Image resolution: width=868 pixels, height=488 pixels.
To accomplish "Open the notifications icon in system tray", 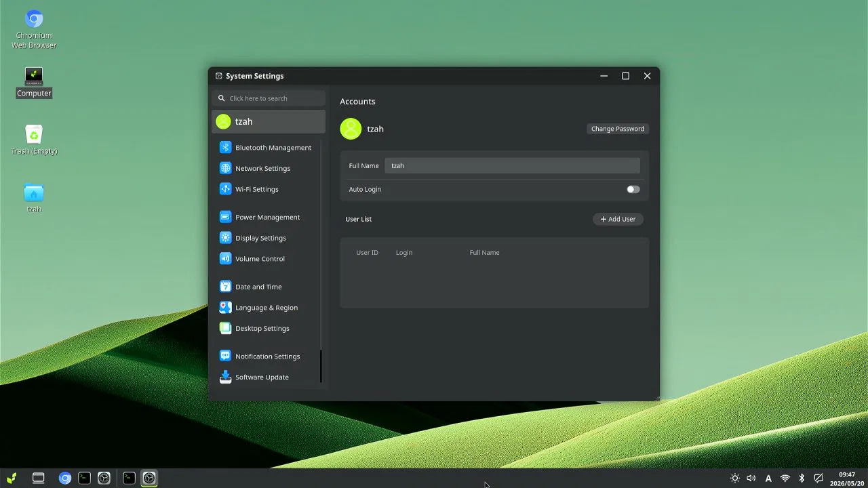I will pos(818,479).
